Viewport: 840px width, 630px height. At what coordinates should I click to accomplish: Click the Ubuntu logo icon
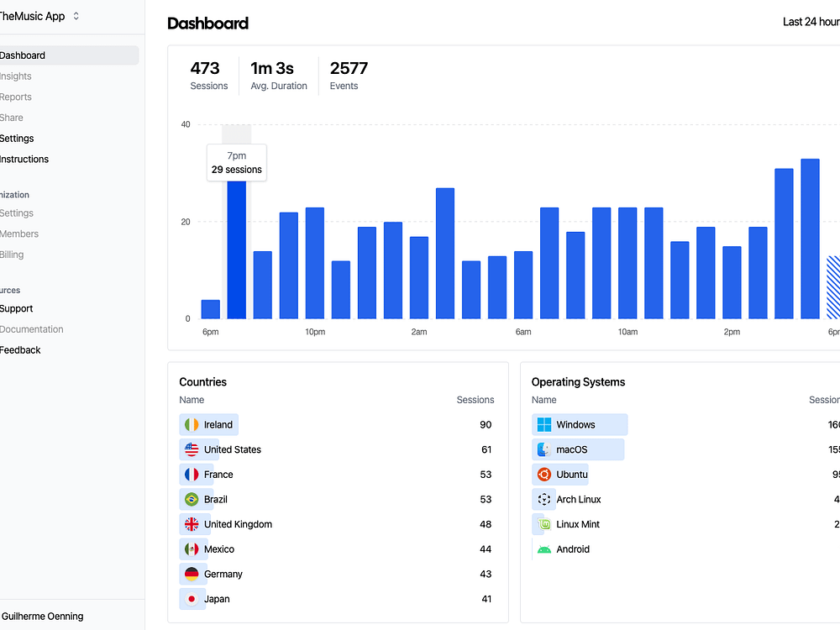(543, 475)
